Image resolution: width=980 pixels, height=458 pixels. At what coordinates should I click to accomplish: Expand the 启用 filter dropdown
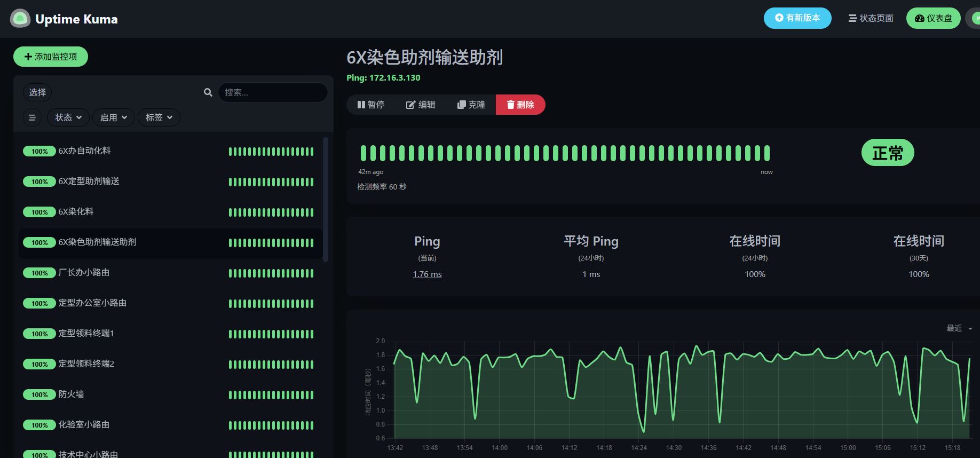pos(114,117)
